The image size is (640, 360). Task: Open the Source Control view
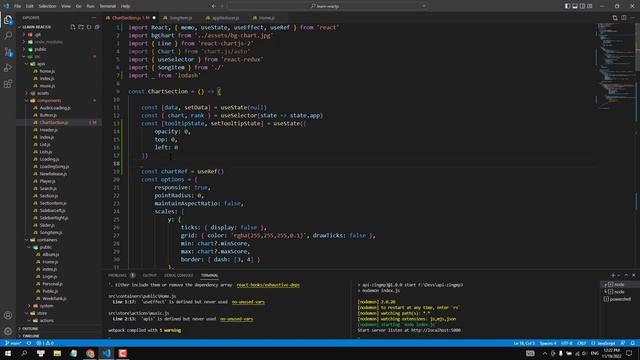pos(8,52)
